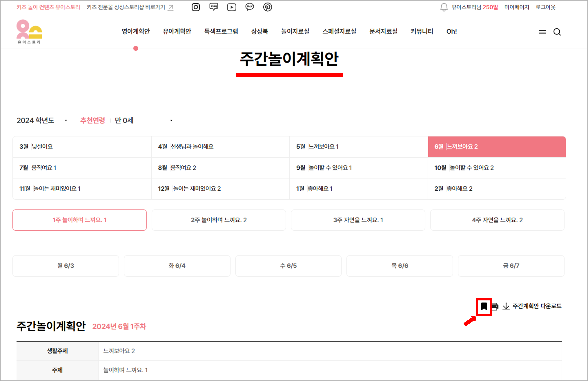Choose the 금 6/7 day button

[511, 266]
